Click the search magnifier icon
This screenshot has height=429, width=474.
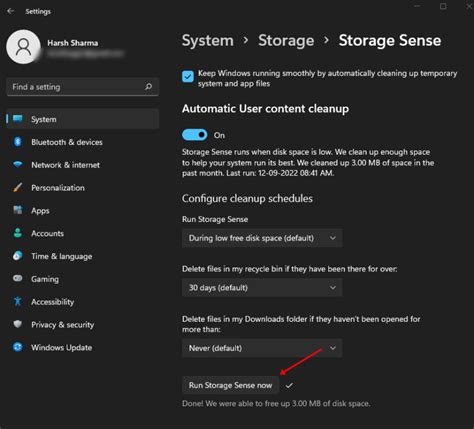point(148,87)
